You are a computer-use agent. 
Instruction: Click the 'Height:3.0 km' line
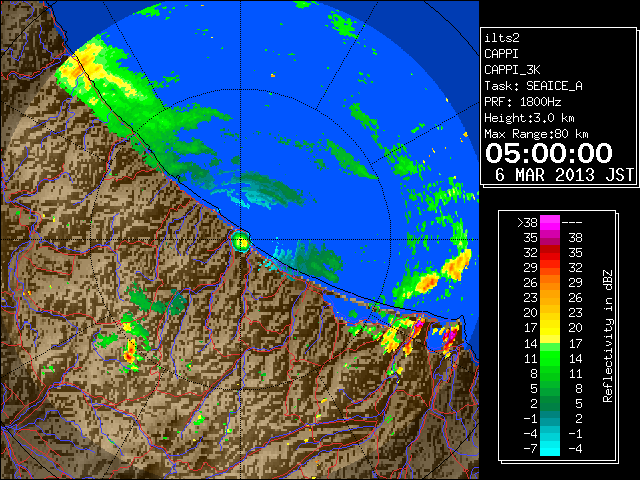(x=529, y=118)
